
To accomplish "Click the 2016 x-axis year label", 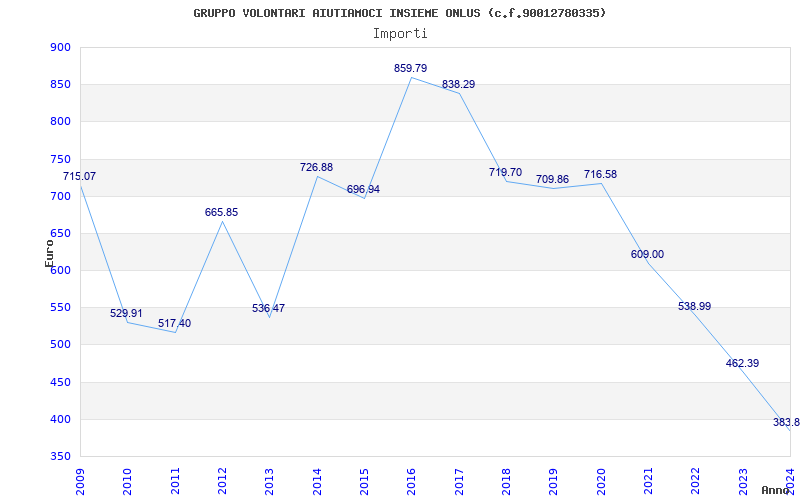I will click(x=412, y=482).
